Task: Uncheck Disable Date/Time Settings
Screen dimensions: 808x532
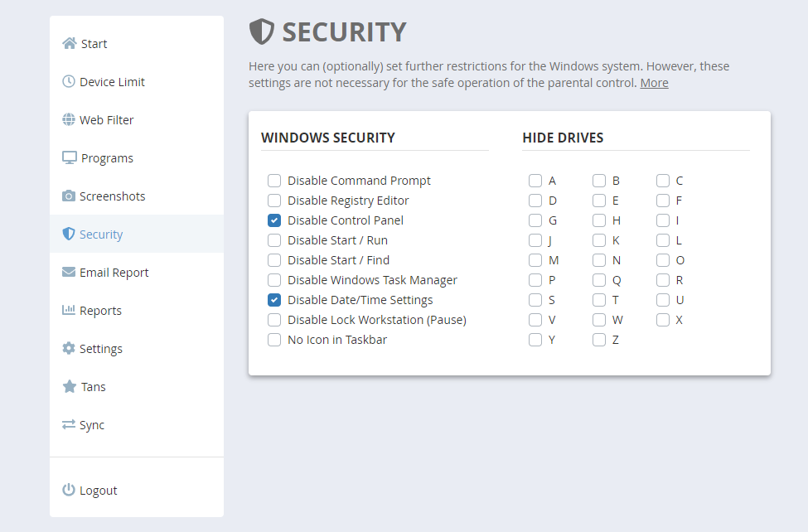Action: (x=274, y=299)
